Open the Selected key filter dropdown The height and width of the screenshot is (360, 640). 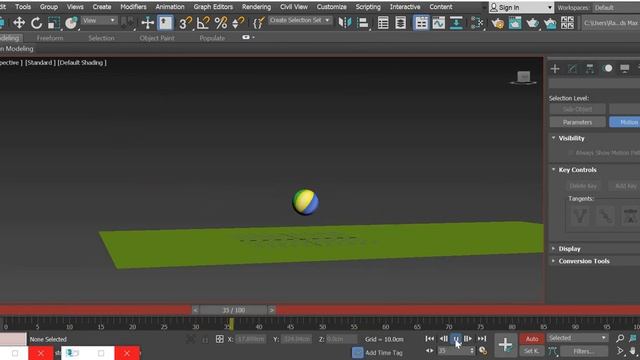[577, 338]
